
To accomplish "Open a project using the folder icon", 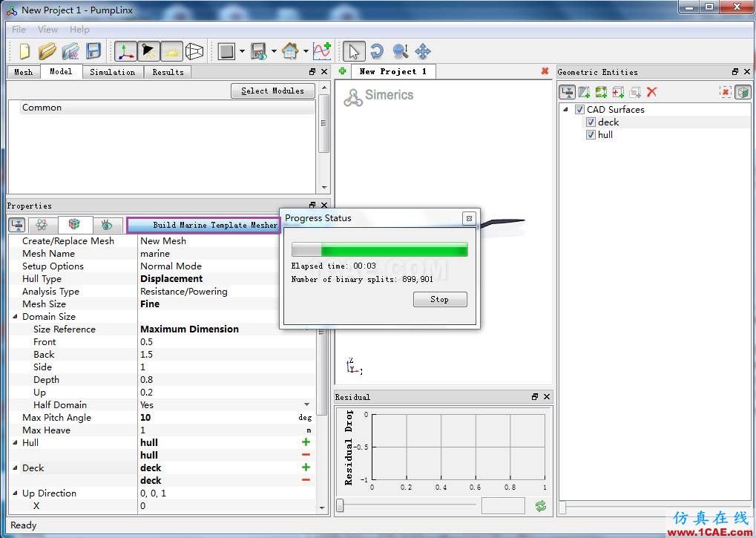I will [x=47, y=51].
